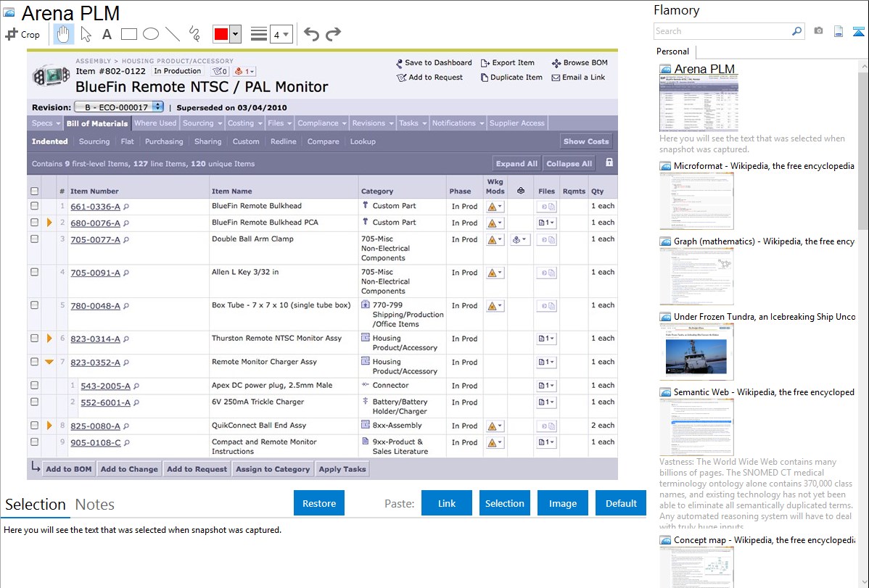Click the Show Costs button
The image size is (869, 588).
(x=586, y=141)
